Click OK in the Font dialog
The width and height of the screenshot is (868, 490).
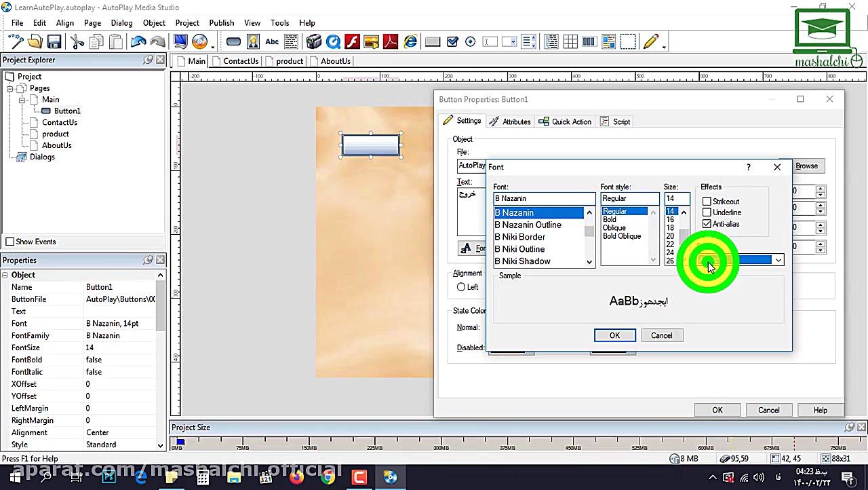coord(614,335)
